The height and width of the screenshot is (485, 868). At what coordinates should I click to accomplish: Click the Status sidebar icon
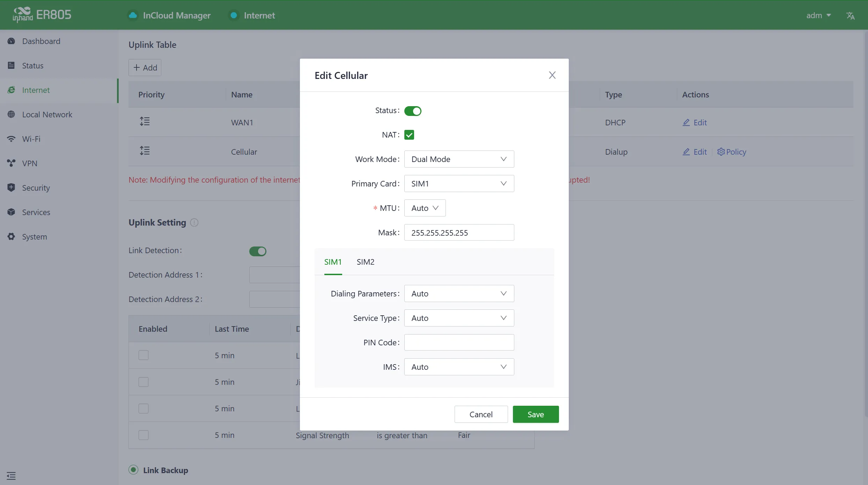(11, 66)
